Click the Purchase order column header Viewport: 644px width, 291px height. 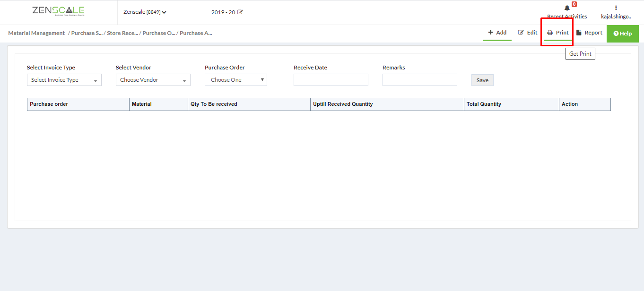point(78,104)
